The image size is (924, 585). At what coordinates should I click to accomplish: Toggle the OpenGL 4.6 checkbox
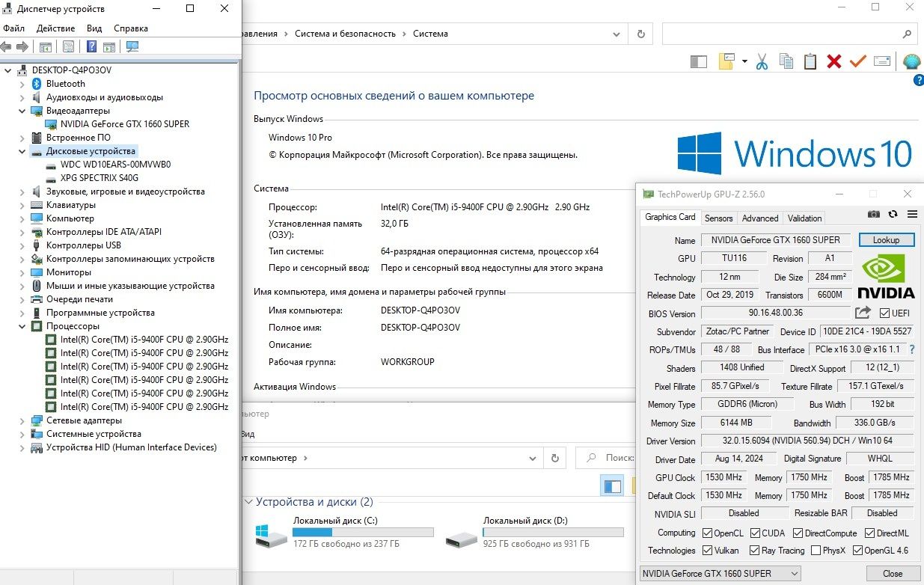857,551
